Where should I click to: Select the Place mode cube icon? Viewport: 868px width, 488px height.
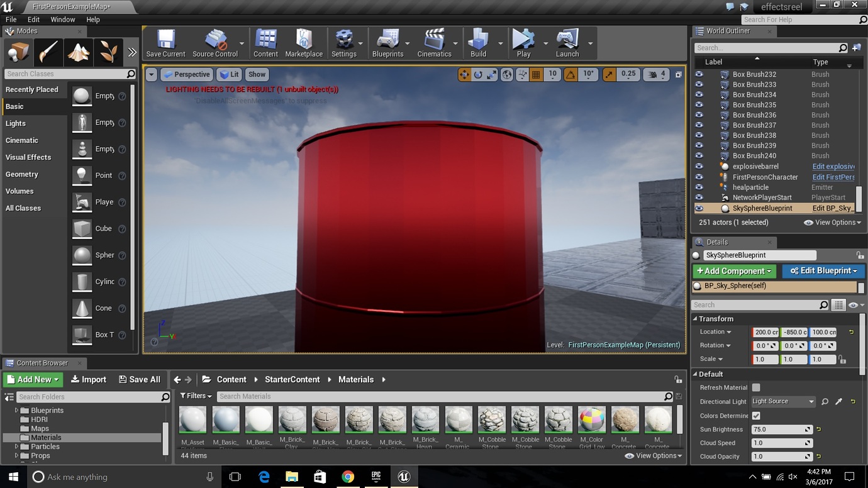(x=18, y=52)
